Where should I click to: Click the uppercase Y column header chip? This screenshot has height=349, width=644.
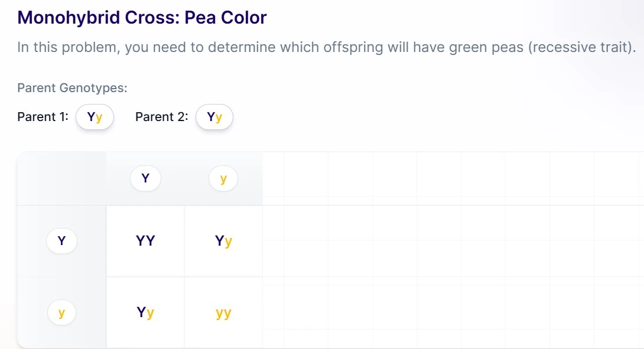[x=145, y=178]
